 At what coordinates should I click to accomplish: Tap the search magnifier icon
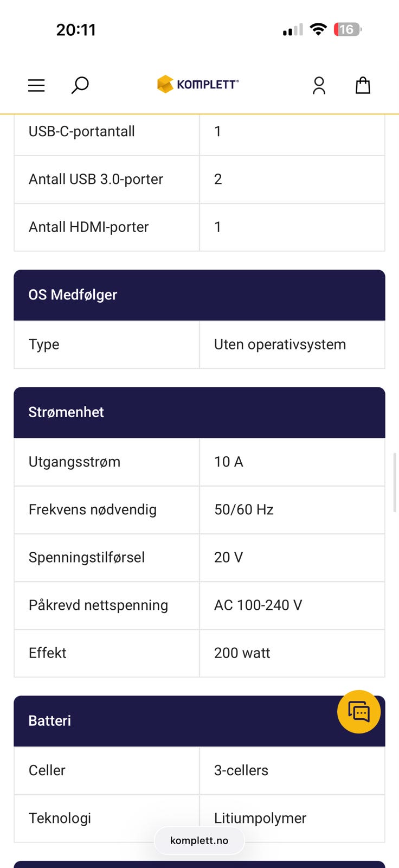[x=80, y=85]
